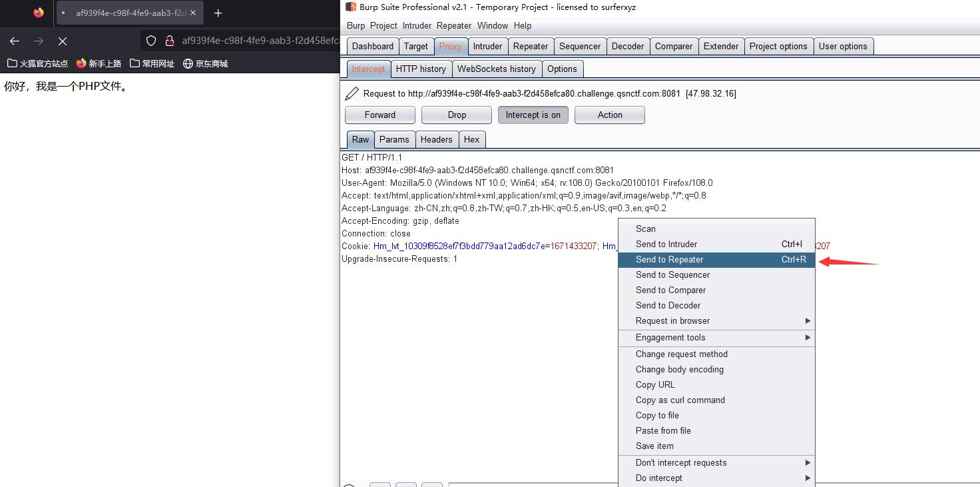980x487 pixels.
Task: Choose Send to Decoder
Action: tap(716, 305)
